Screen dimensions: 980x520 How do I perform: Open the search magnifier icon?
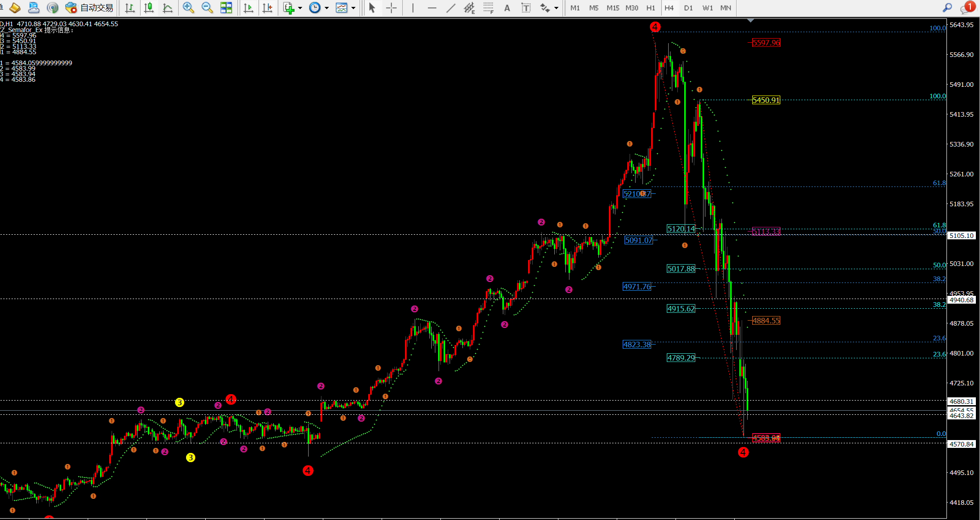947,8
